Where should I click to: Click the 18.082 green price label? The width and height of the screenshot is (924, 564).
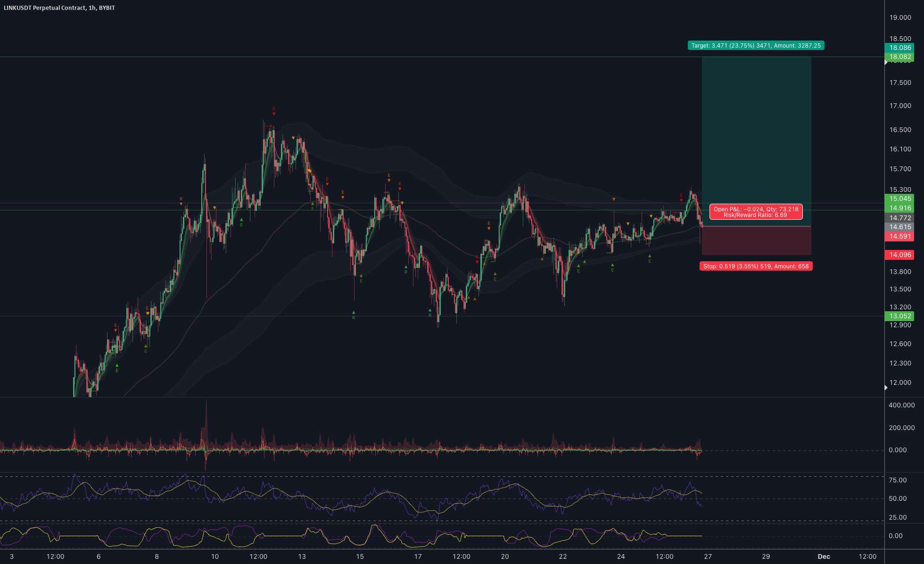pos(899,57)
